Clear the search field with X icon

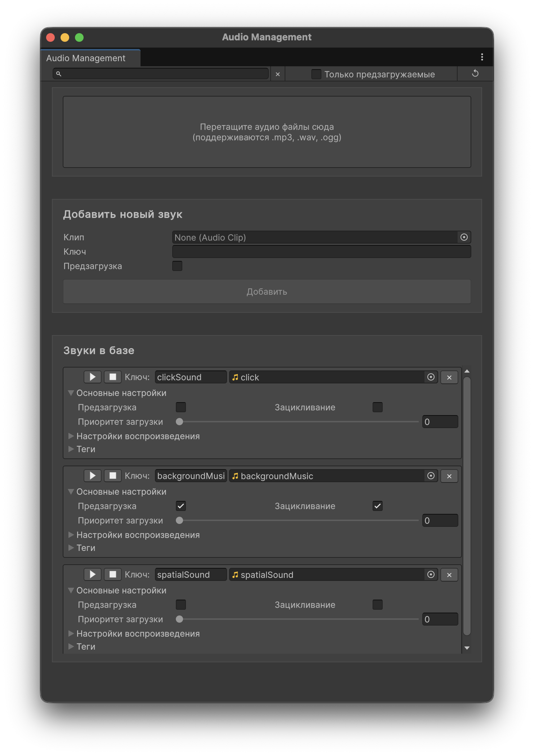click(277, 74)
